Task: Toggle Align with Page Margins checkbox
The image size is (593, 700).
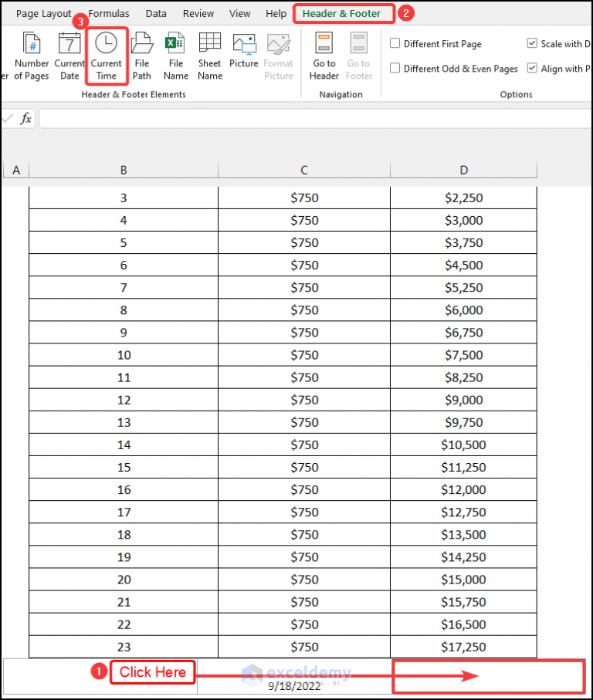Action: [532, 68]
